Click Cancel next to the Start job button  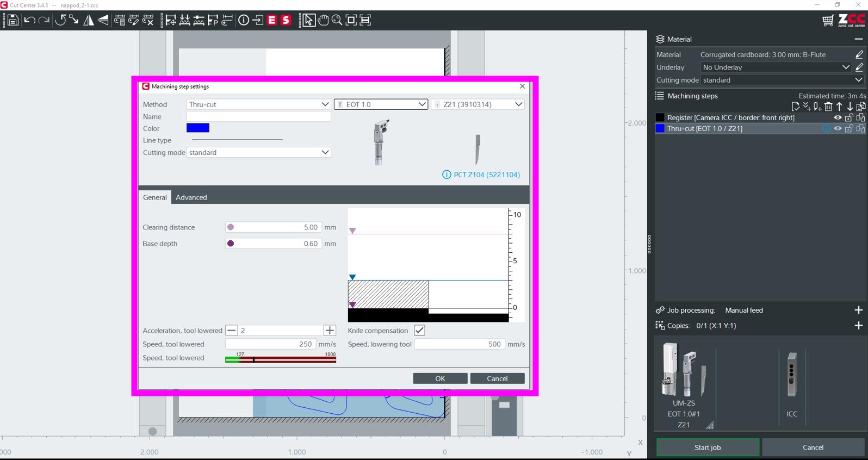point(813,447)
